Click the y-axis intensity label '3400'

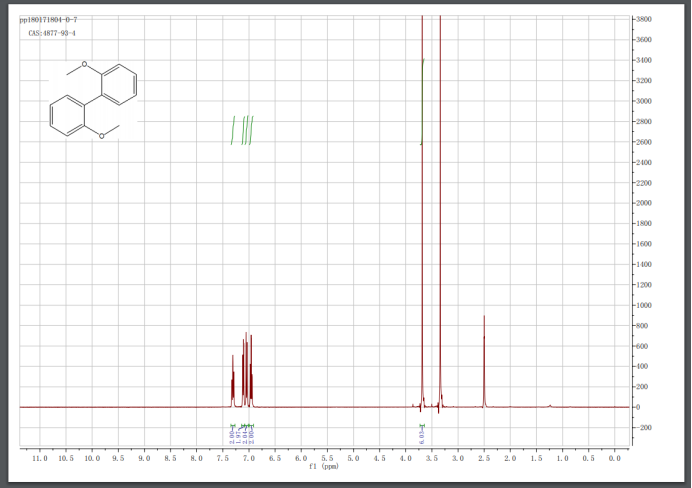(644, 60)
